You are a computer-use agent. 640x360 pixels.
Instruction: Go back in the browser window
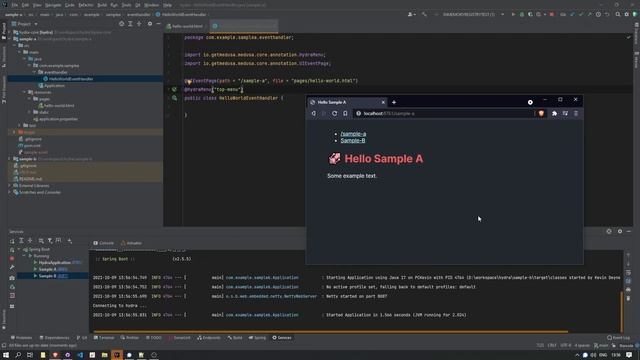[x=313, y=113]
